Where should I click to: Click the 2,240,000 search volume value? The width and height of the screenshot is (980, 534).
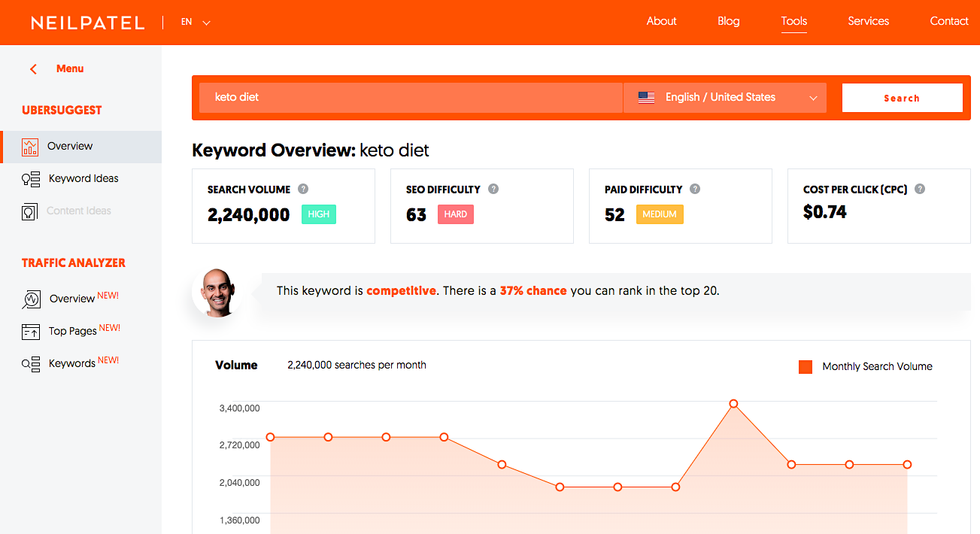[248, 215]
